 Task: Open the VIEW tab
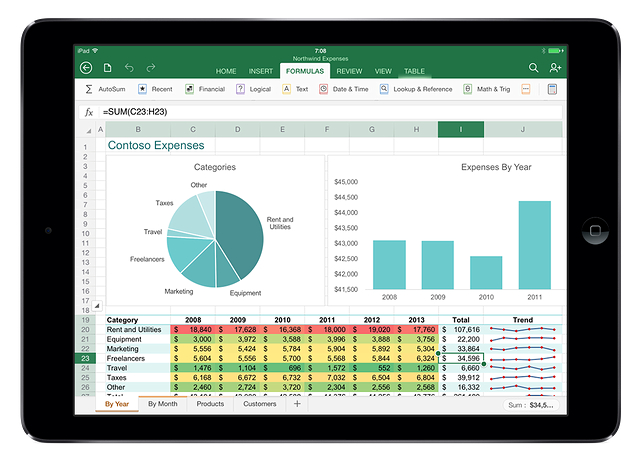383,71
